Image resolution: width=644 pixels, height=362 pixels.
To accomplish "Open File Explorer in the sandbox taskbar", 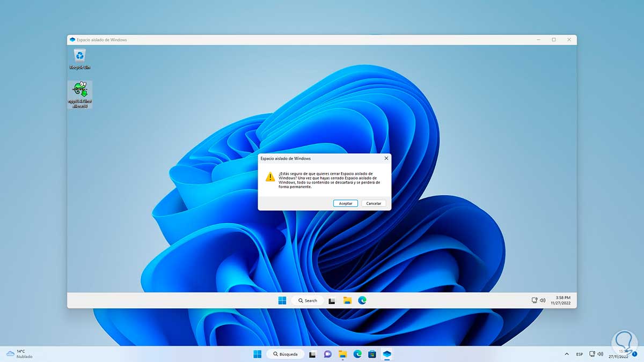I will point(347,300).
